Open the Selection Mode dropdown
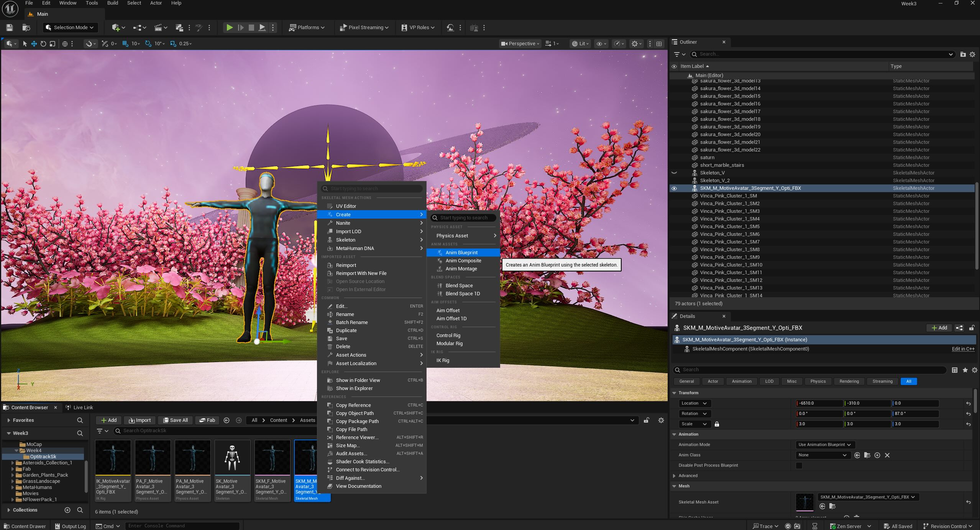980x530 pixels. (x=70, y=28)
